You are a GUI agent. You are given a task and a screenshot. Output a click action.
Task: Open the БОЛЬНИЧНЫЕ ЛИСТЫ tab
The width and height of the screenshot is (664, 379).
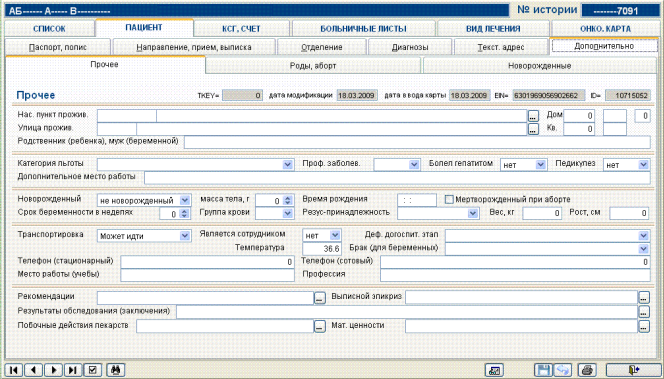pos(363,29)
